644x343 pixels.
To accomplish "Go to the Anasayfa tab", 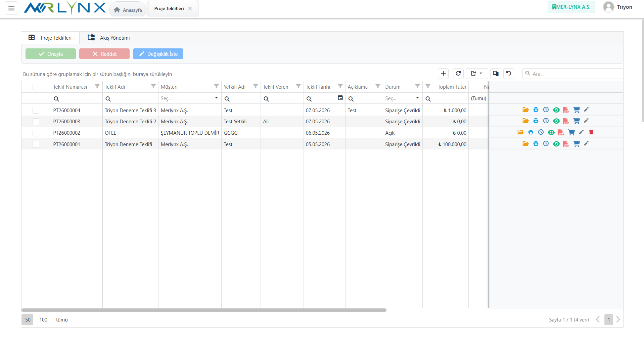I will (x=128, y=10).
